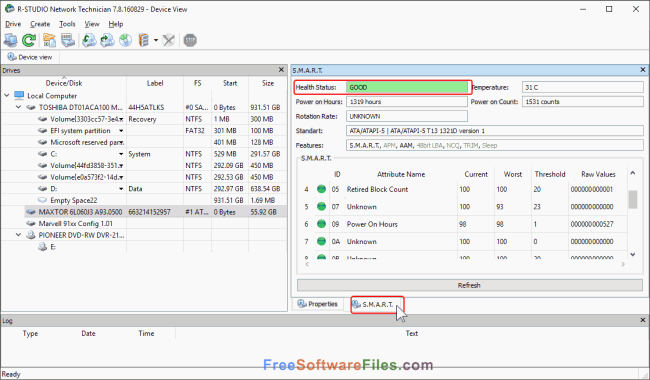The image size is (650, 380).
Task: Collapse the TOSHIBA DT01ACA100 drive node
Action: (x=18, y=107)
